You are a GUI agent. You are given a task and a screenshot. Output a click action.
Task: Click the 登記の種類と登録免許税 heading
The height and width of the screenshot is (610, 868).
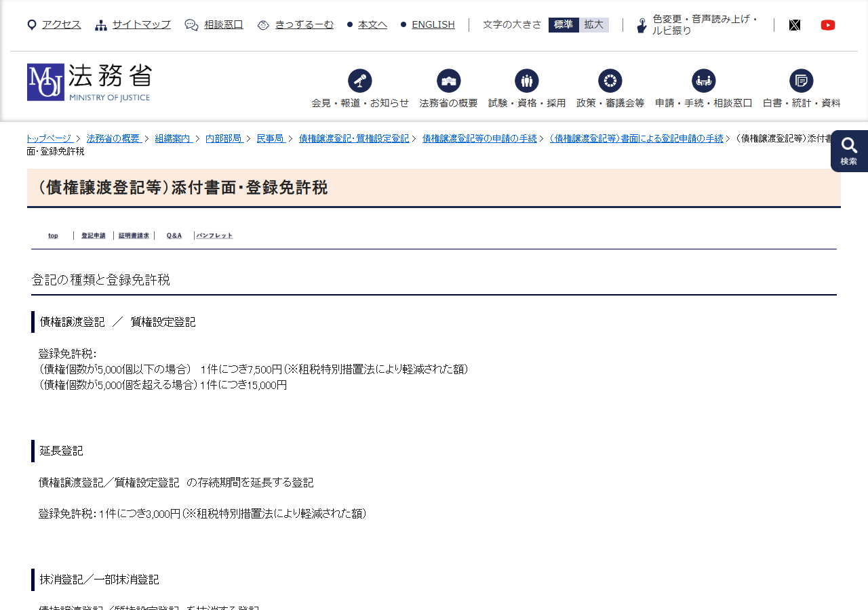[x=101, y=280]
